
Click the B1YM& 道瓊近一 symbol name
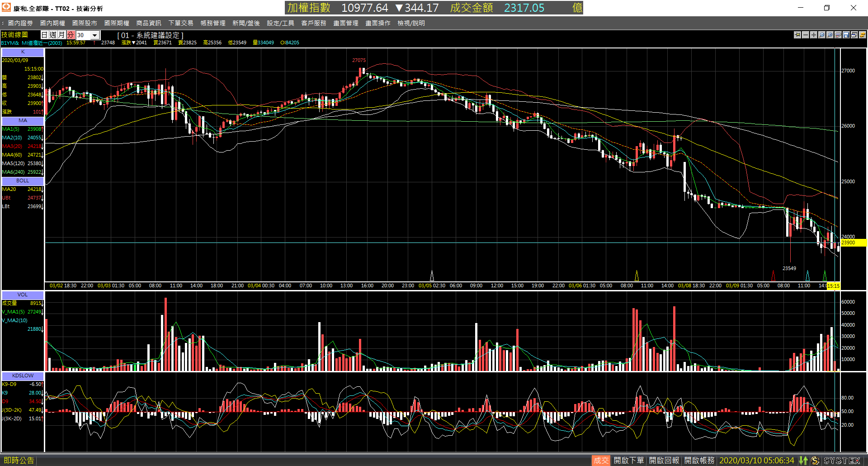point(32,43)
